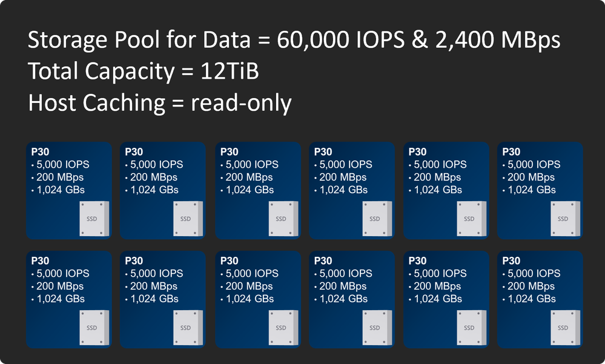Click '1,024 GBs' in last top-row card
This screenshot has width=605, height=364.
532,190
